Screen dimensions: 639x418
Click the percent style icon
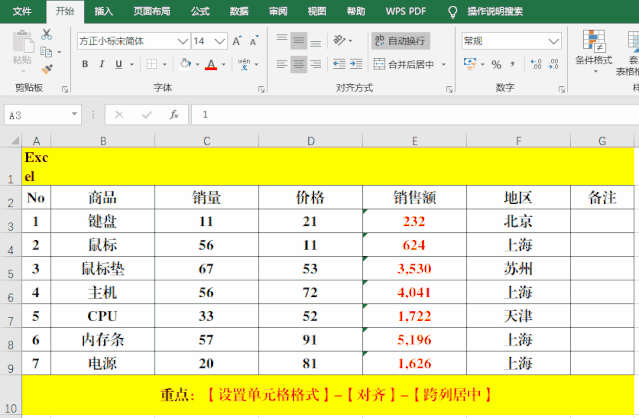pyautogui.click(x=496, y=65)
